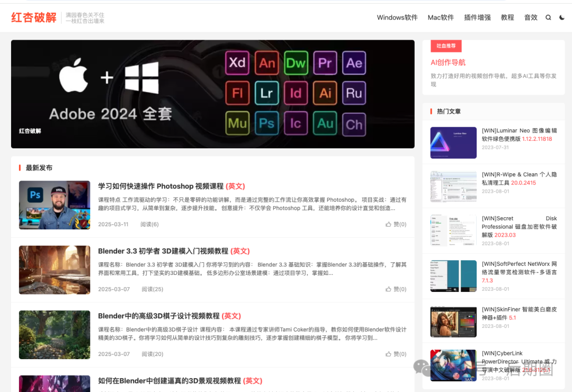Toggle dark mode with the moon icon
This screenshot has height=392, width=572.
point(562,17)
